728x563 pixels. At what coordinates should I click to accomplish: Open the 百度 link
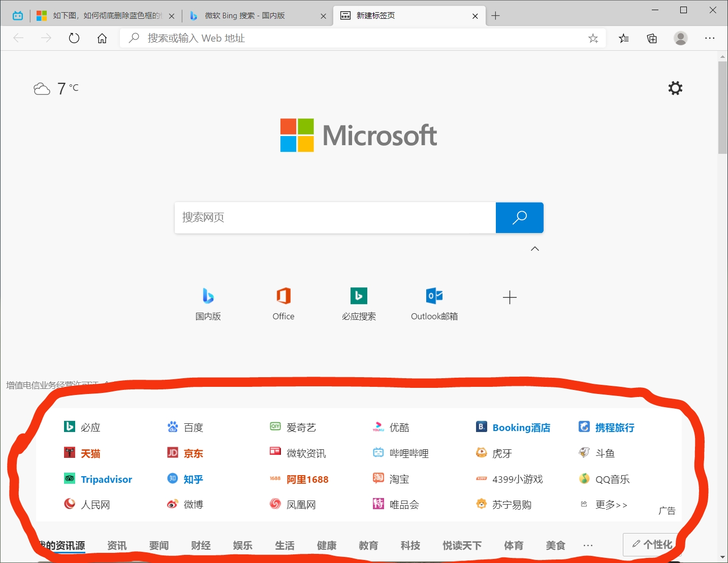[x=185, y=427]
